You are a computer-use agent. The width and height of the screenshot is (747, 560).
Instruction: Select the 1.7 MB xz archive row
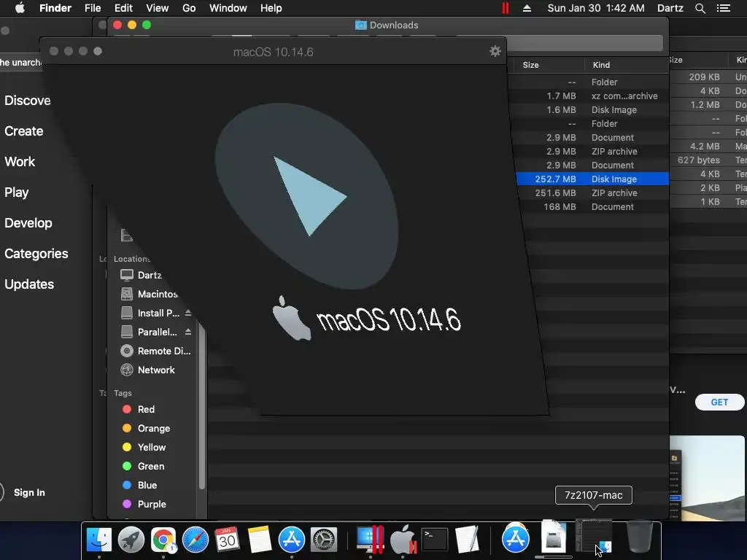click(589, 96)
